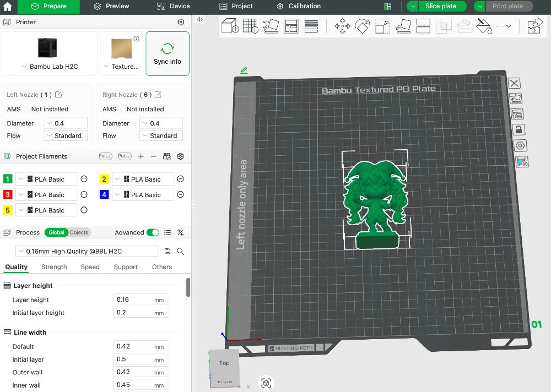Click the first Purge volumes button
The width and height of the screenshot is (551, 392).
pos(105,156)
